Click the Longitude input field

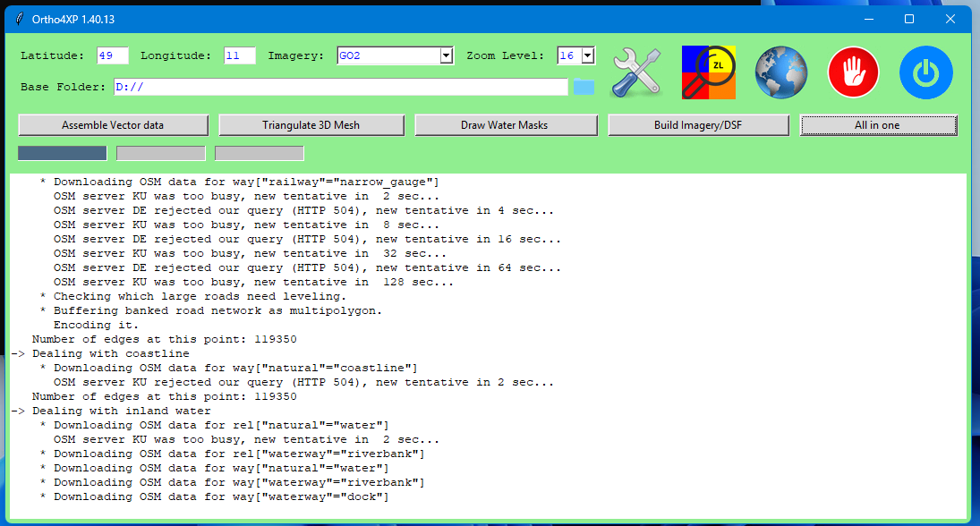pyautogui.click(x=239, y=55)
